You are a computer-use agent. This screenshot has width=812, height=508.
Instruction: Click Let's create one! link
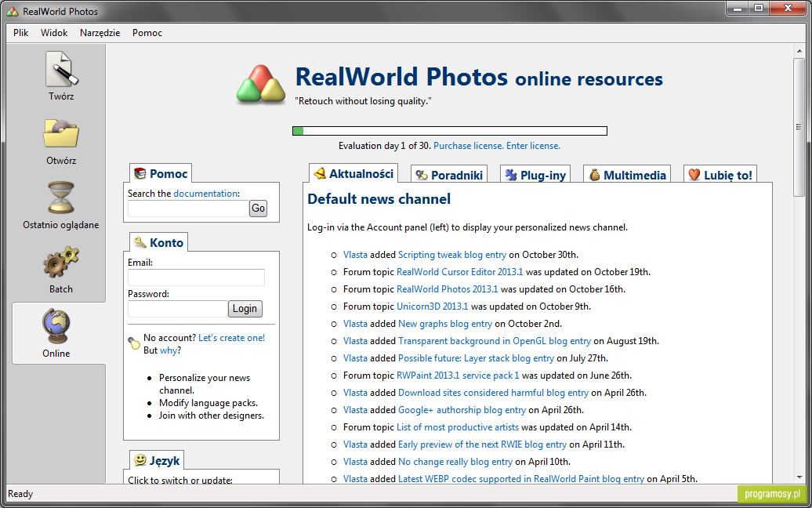[x=231, y=338]
